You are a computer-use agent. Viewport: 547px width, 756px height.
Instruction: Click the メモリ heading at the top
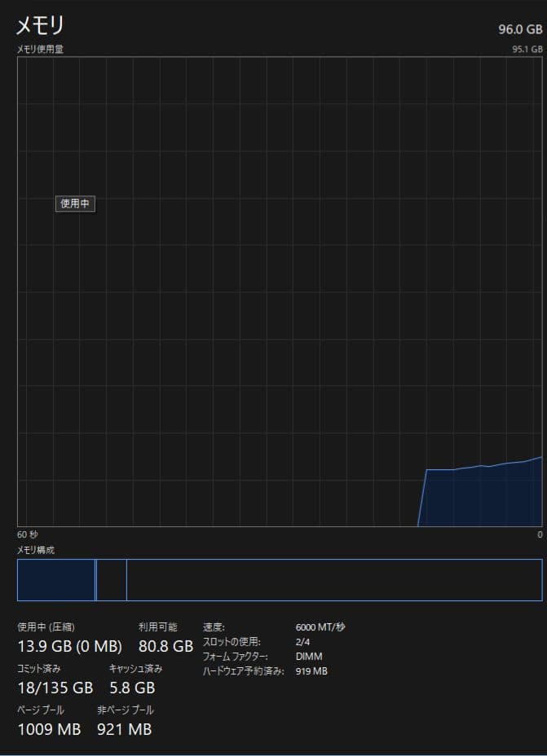pos(40,26)
